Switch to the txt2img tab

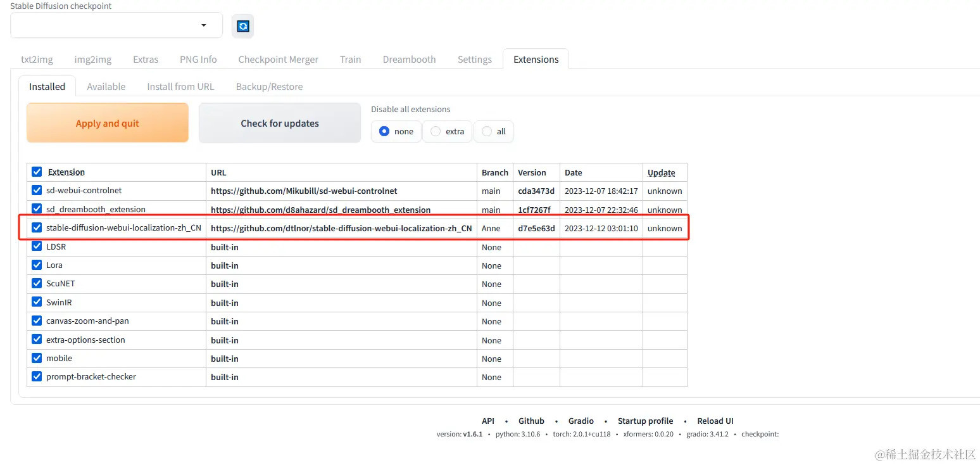[x=37, y=60]
